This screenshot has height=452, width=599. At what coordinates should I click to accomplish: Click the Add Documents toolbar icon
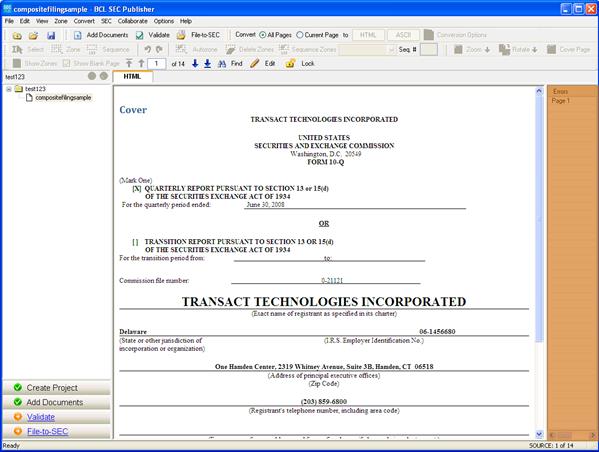click(x=78, y=36)
